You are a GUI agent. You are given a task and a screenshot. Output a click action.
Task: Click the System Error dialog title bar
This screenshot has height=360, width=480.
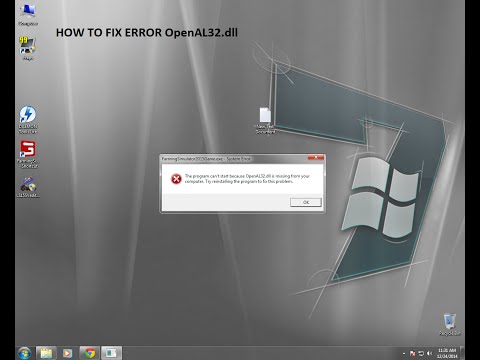[234, 159]
